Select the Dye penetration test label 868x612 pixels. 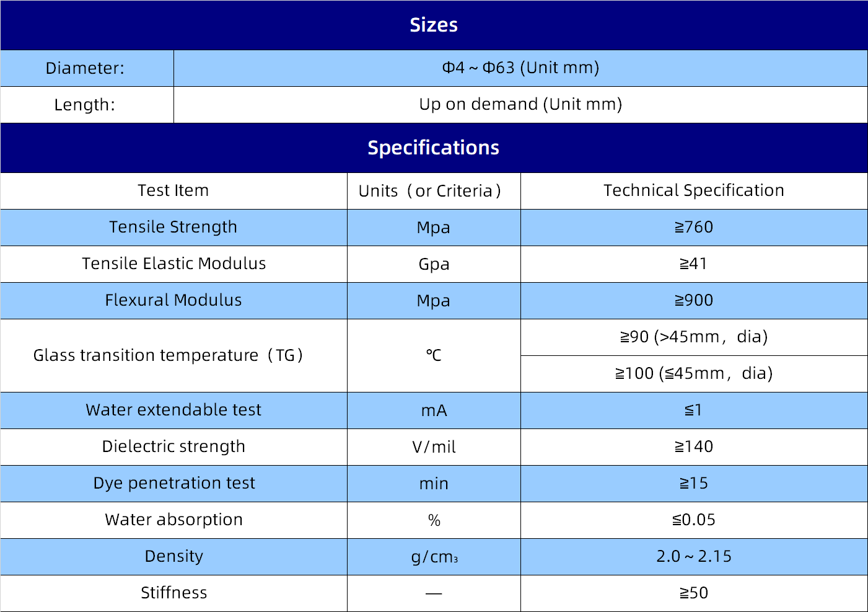point(174,483)
